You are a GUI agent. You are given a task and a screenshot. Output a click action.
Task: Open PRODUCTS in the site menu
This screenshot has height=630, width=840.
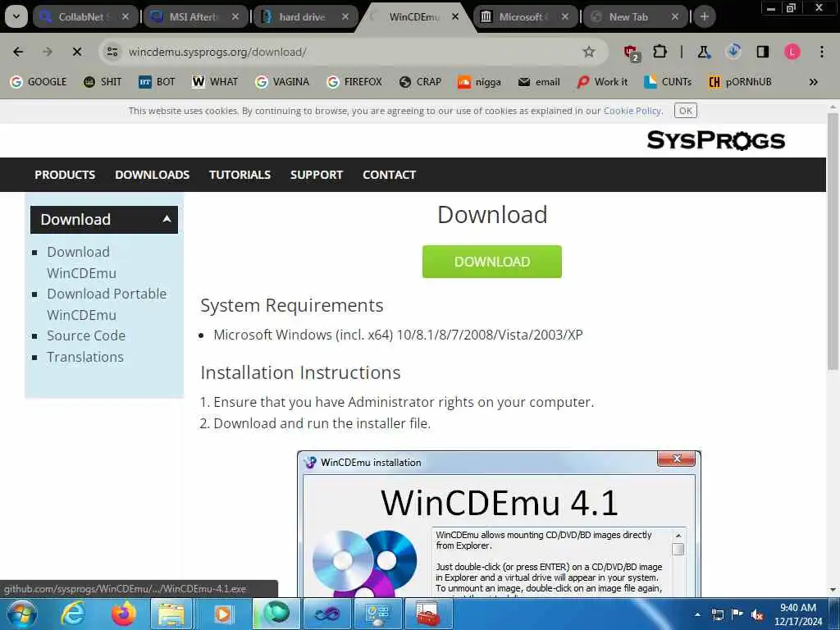point(65,175)
